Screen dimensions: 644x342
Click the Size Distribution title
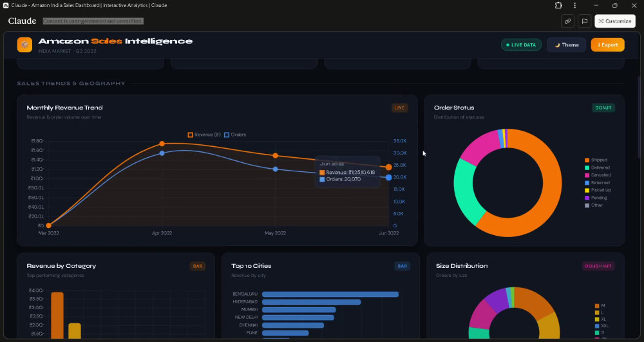point(462,266)
